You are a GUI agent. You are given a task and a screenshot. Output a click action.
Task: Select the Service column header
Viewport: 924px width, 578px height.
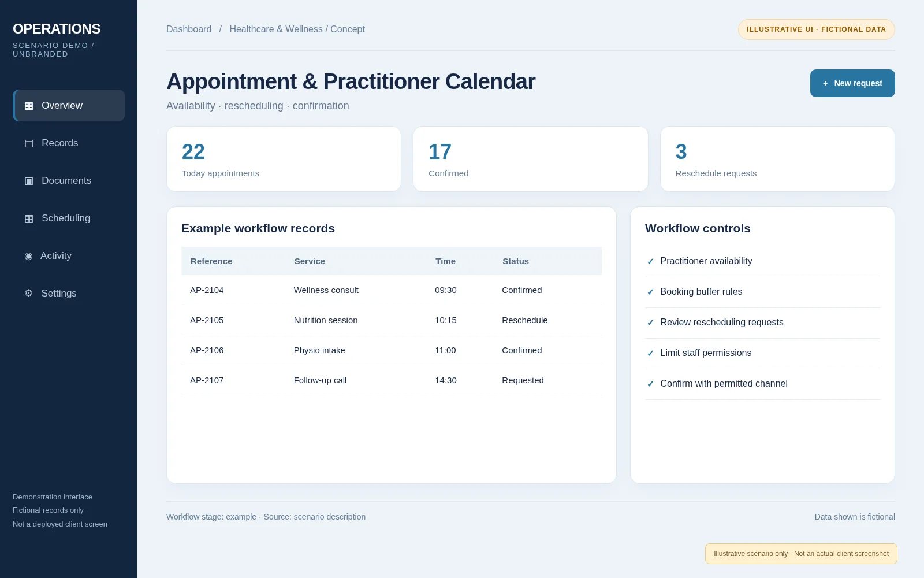310,261
